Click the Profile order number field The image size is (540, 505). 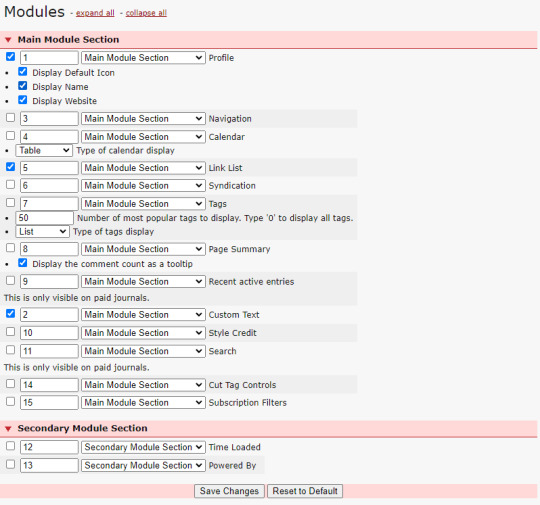pyautogui.click(x=49, y=58)
